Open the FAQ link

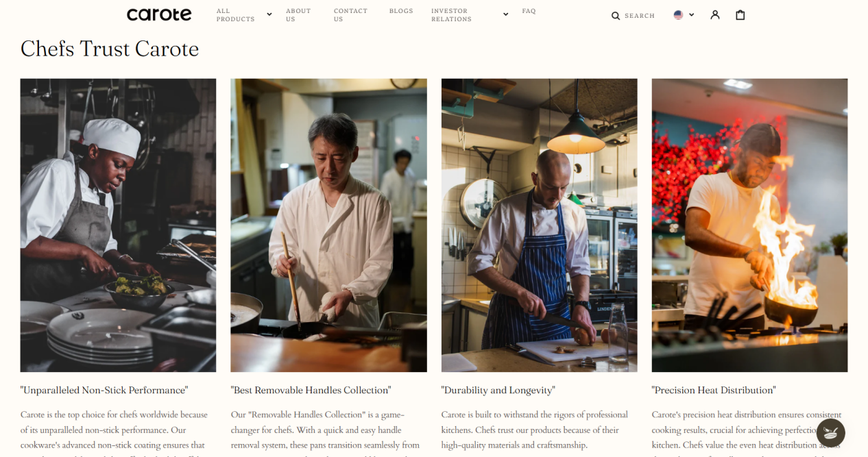pyautogui.click(x=529, y=11)
